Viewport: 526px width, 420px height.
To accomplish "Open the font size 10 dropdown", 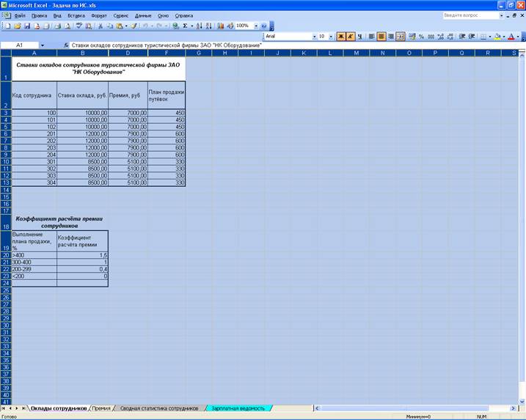I will [331, 36].
